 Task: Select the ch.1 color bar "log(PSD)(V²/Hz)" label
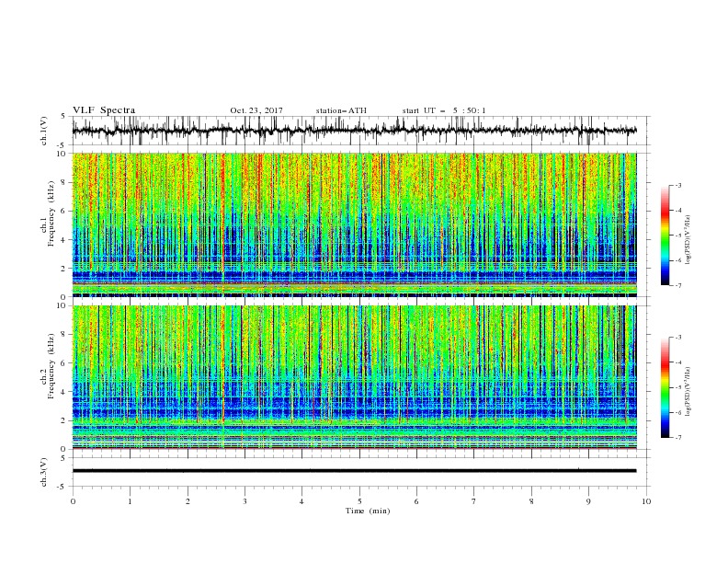click(x=688, y=240)
